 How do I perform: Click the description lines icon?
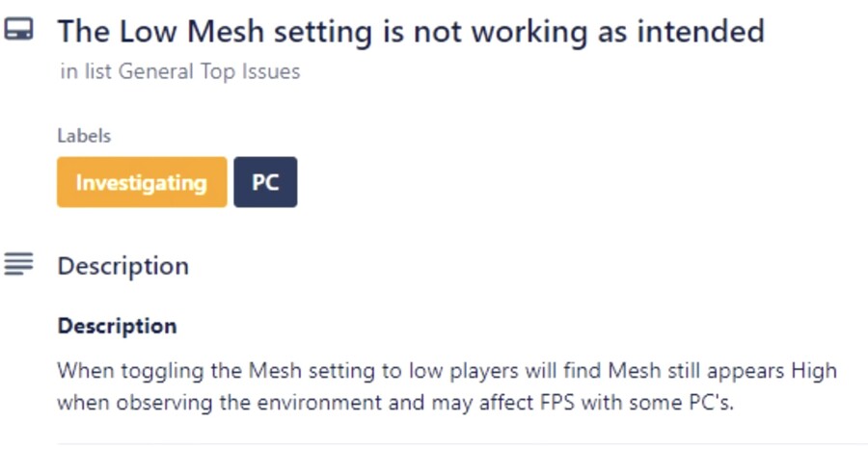pos(18,263)
